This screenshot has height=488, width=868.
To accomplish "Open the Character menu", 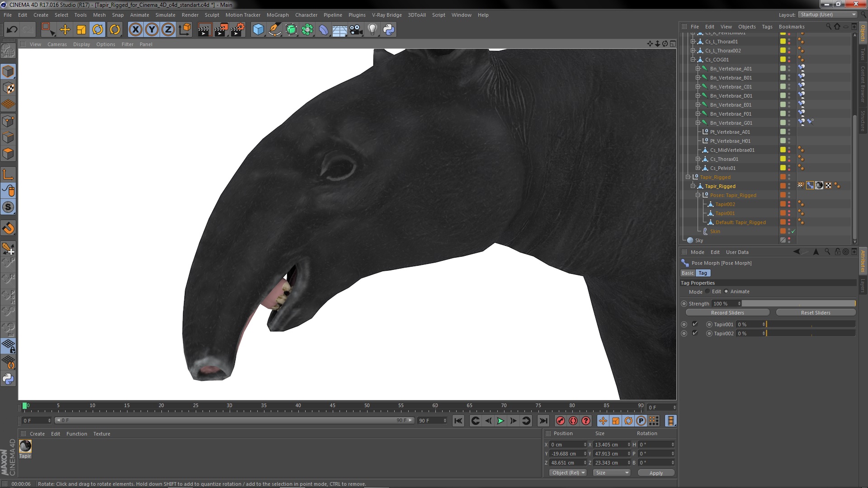I will coord(306,15).
